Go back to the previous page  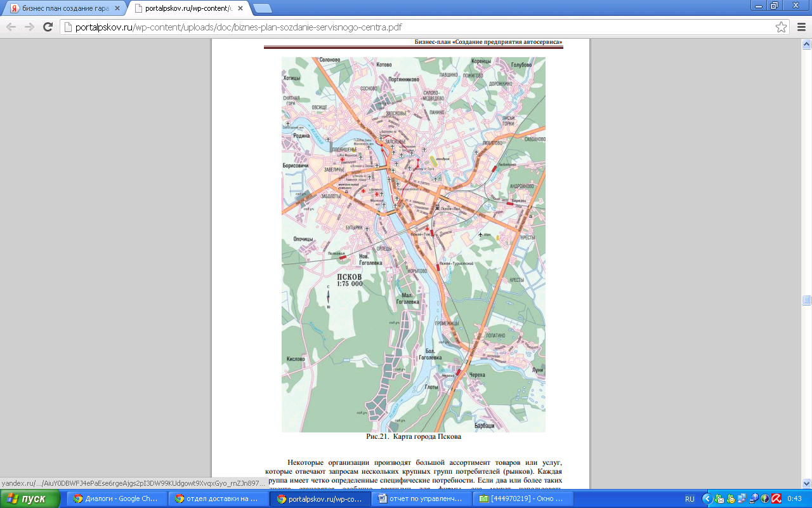tap(11, 27)
